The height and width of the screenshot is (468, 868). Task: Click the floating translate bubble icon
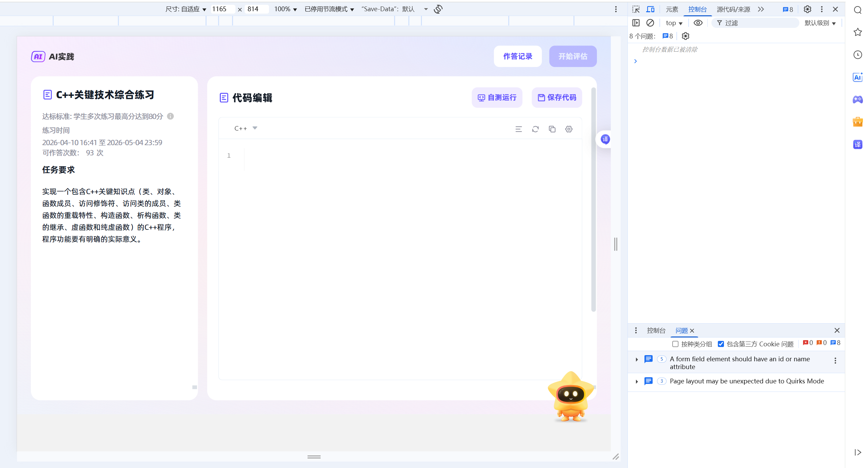(605, 139)
